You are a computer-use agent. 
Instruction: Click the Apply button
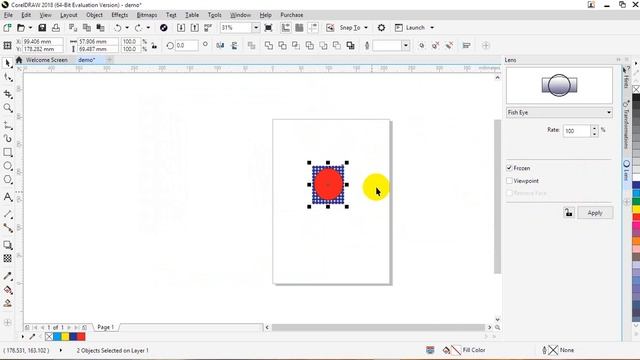tap(595, 213)
